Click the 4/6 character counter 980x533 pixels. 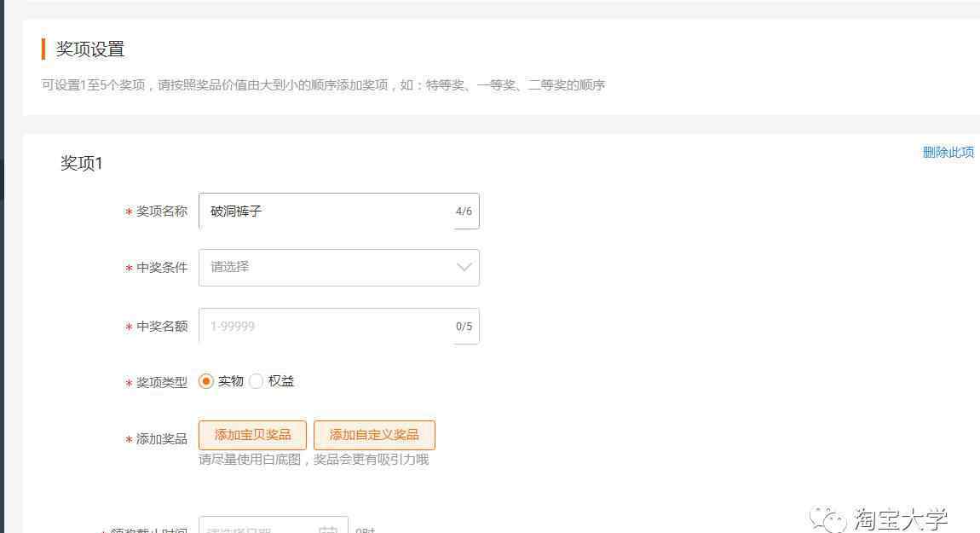[x=464, y=211]
